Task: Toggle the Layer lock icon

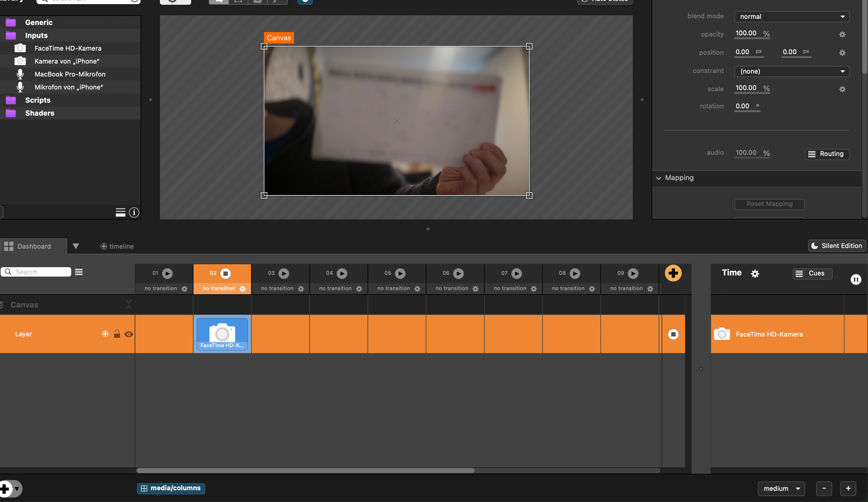Action: point(117,334)
